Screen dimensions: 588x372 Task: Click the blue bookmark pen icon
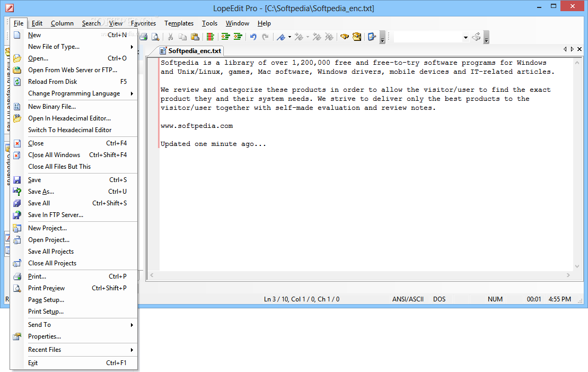tap(281, 37)
